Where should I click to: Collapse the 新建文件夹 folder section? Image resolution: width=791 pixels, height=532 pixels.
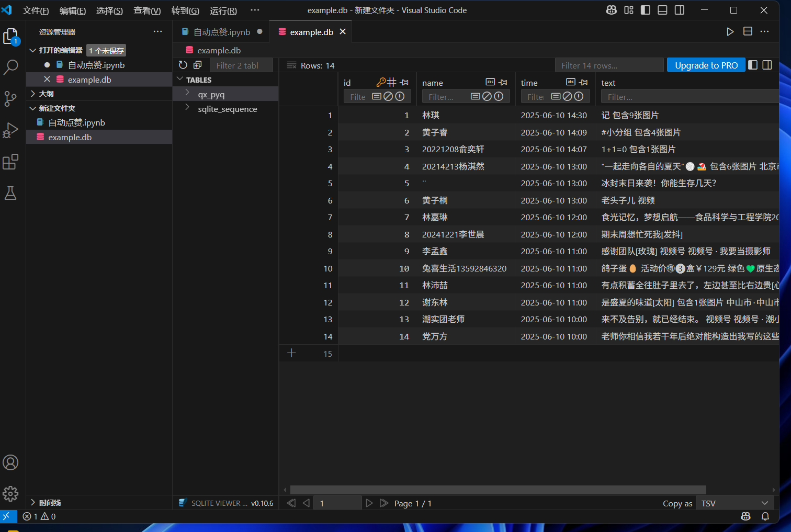tap(33, 108)
